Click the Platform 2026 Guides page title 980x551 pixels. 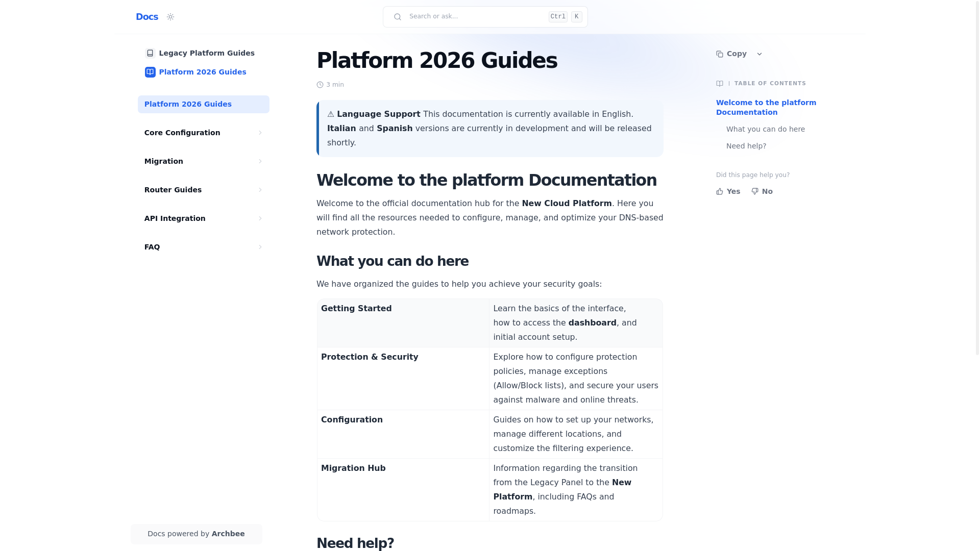[x=437, y=61]
